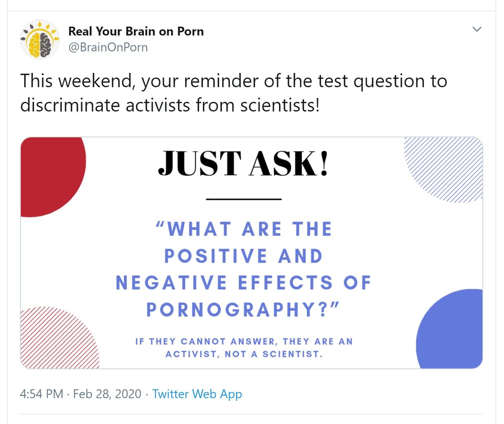Image resolution: width=504 pixels, height=424 pixels.
Task: Click the black divider line under JUST ASK!
Action: pos(244,199)
